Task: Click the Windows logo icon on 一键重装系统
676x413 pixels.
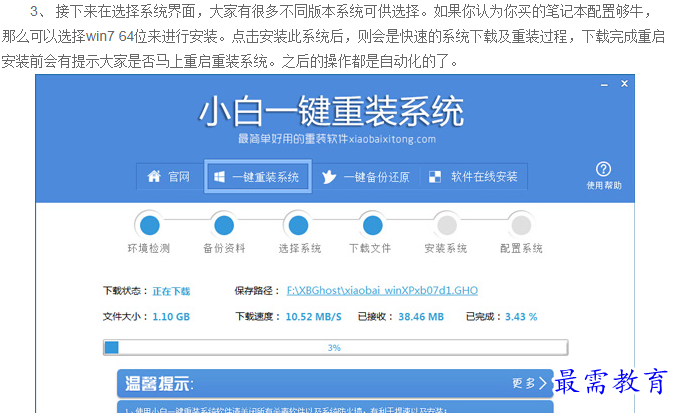Action: 219,177
